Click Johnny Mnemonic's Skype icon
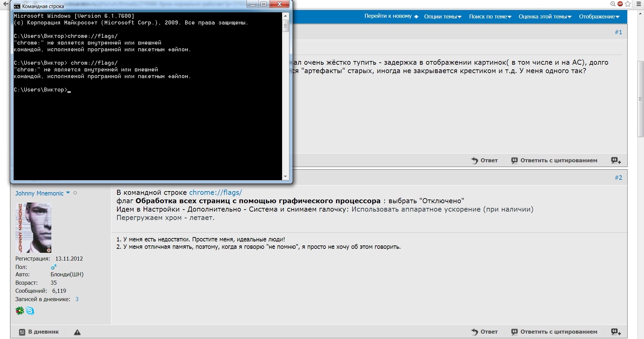This screenshot has height=339, width=644. coord(30,311)
